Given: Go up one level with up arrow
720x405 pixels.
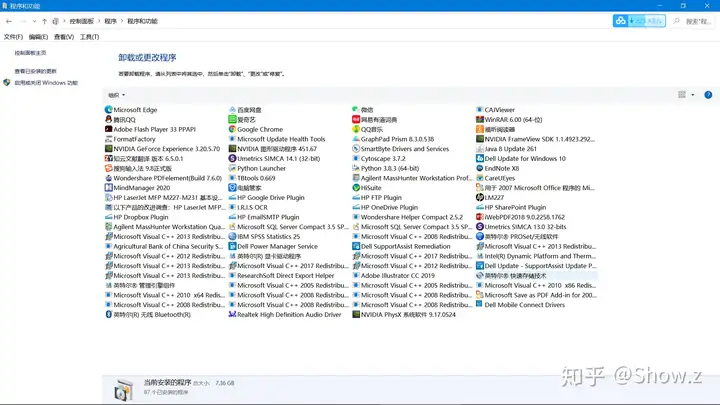Looking at the screenshot, I should (x=45, y=21).
